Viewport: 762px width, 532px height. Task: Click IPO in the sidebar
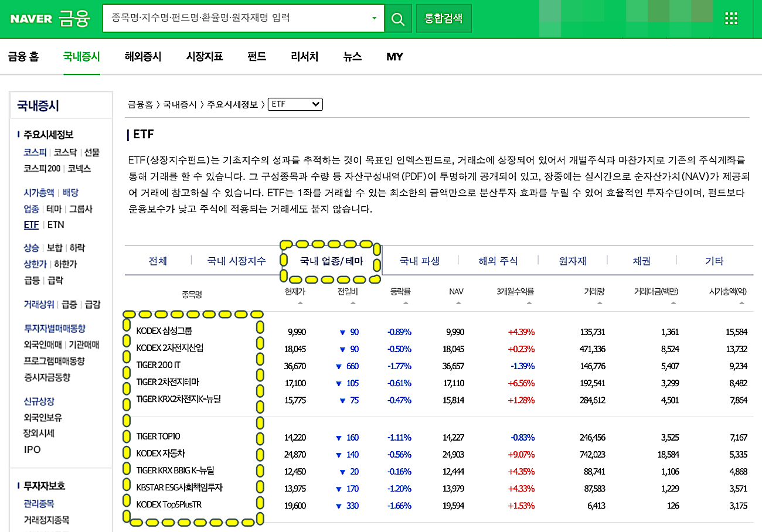pyautogui.click(x=32, y=450)
